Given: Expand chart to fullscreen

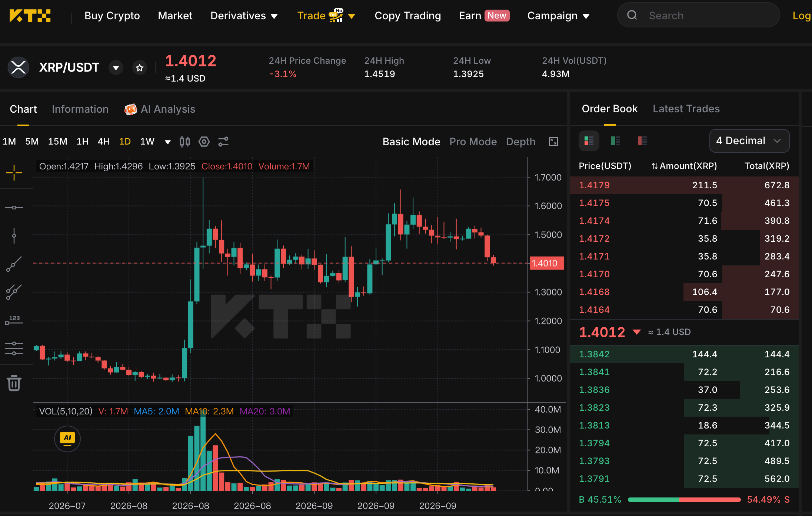Looking at the screenshot, I should point(553,142).
